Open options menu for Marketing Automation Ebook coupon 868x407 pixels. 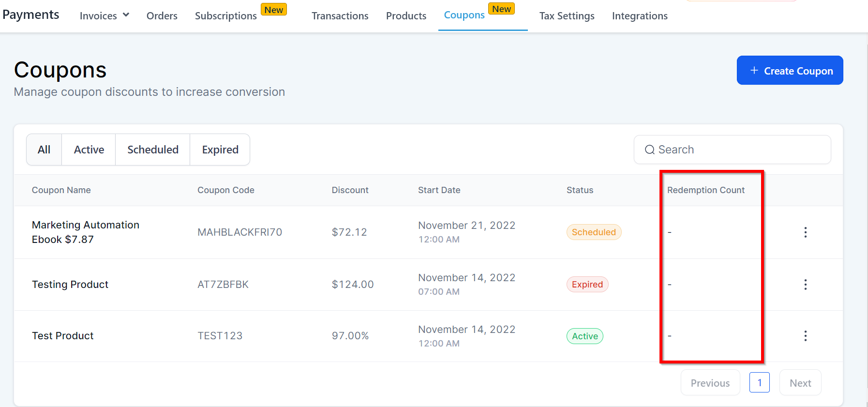(x=806, y=232)
